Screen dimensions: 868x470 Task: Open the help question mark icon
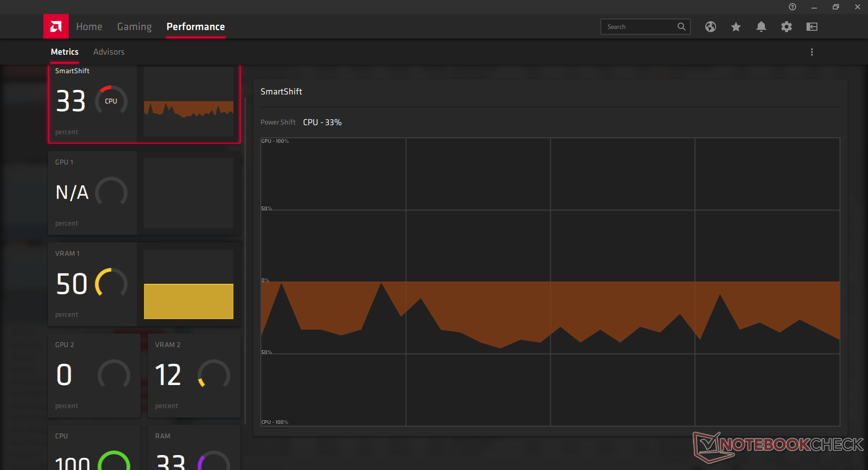(793, 7)
